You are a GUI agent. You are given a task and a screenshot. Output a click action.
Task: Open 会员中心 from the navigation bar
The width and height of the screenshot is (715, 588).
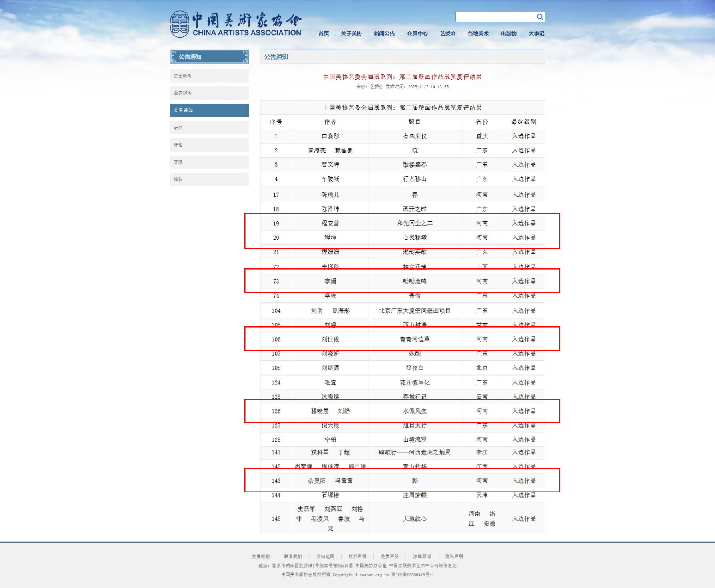(x=417, y=34)
